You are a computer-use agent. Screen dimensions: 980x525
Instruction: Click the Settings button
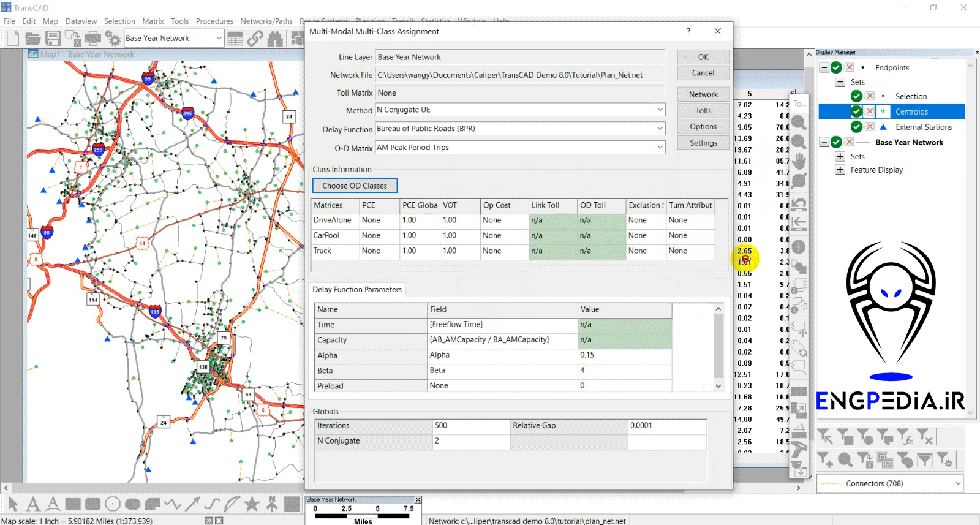(x=703, y=143)
